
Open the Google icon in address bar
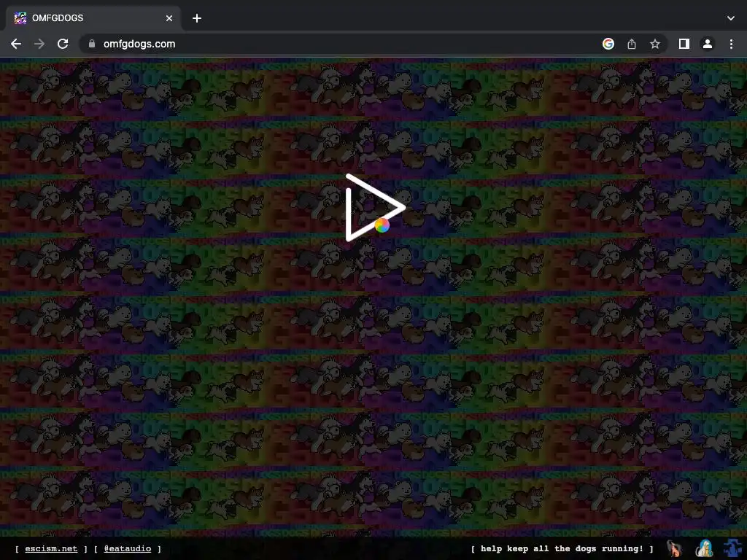pyautogui.click(x=608, y=44)
